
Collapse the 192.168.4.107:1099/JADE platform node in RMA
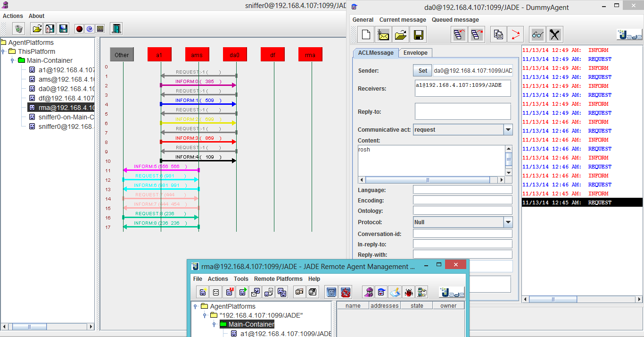tap(204, 315)
